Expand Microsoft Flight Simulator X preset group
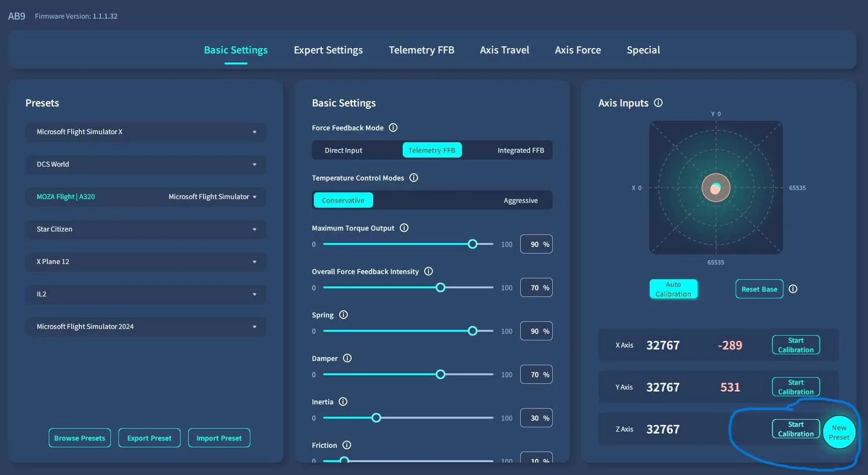868x475 pixels. click(146, 132)
